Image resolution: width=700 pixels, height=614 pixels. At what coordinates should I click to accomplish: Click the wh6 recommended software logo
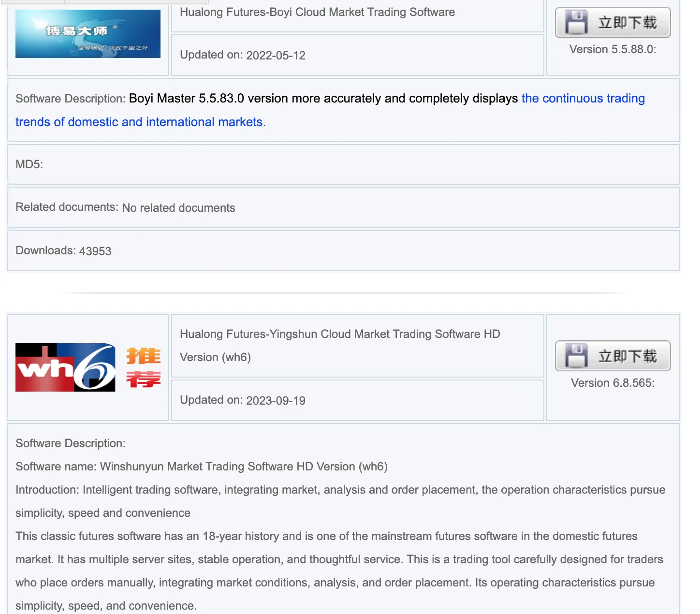click(88, 367)
